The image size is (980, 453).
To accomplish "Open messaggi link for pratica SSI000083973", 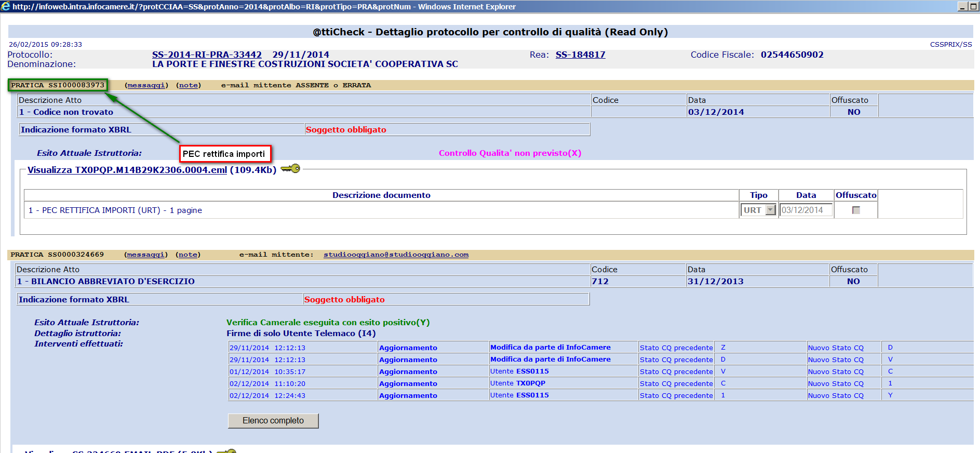I will coord(146,85).
